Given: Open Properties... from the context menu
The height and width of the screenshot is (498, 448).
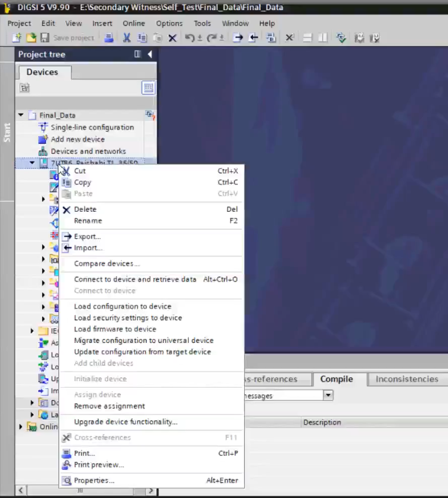Looking at the screenshot, I should click(152, 481).
